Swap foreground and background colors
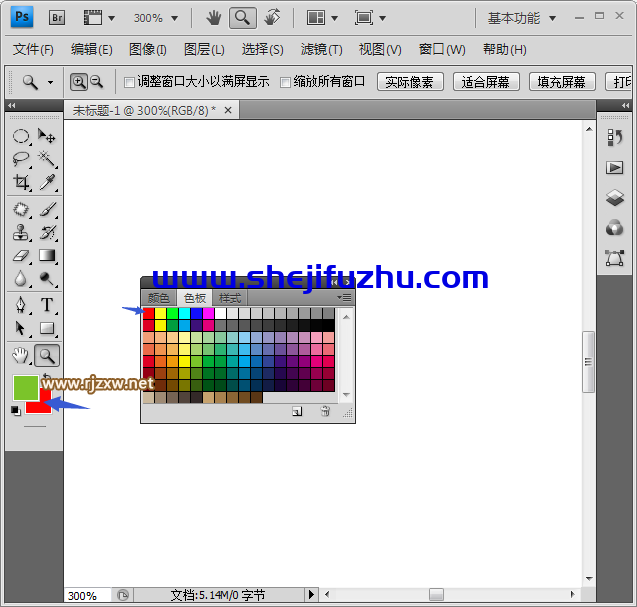This screenshot has height=607, width=637. 47,376
